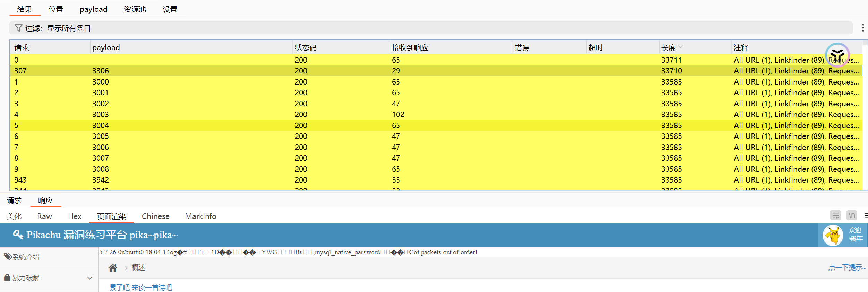Switch to the Raw response view

coord(44,216)
